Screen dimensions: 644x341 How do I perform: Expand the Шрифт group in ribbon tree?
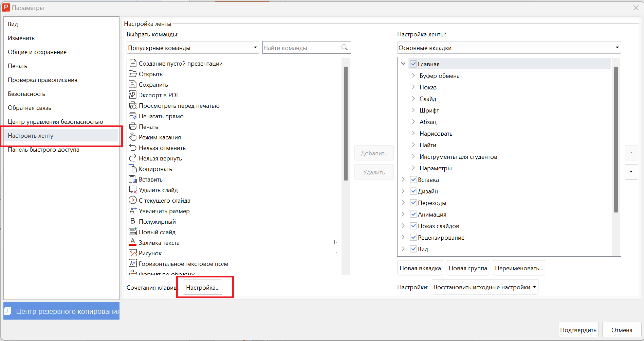point(413,110)
